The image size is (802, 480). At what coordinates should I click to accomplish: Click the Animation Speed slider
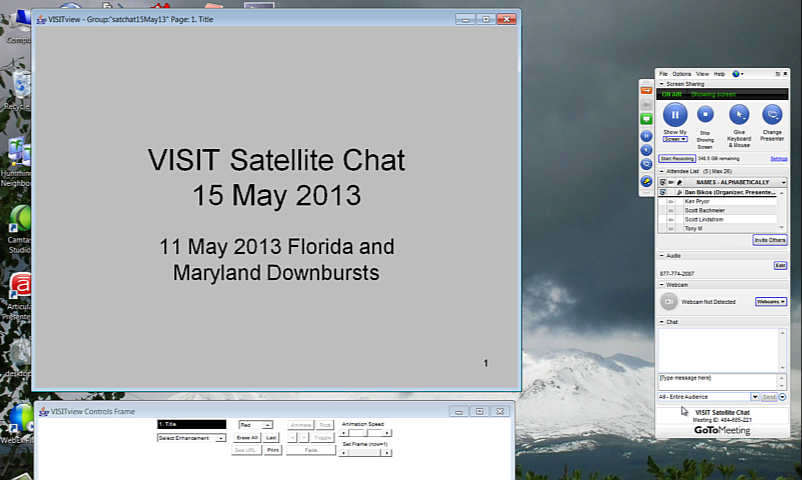click(x=365, y=433)
